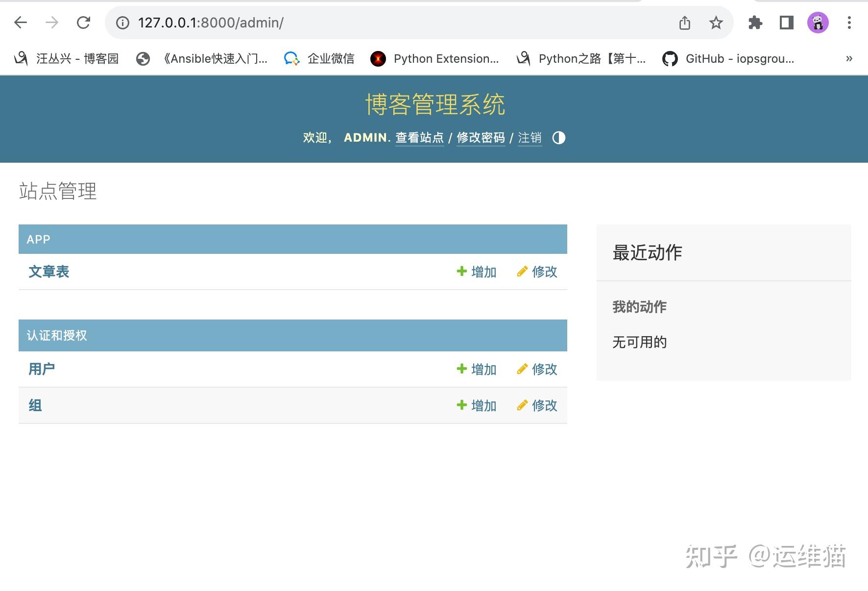Open the 企业微信 bookmark
Screen dimensions: 868x591
[x=319, y=59]
